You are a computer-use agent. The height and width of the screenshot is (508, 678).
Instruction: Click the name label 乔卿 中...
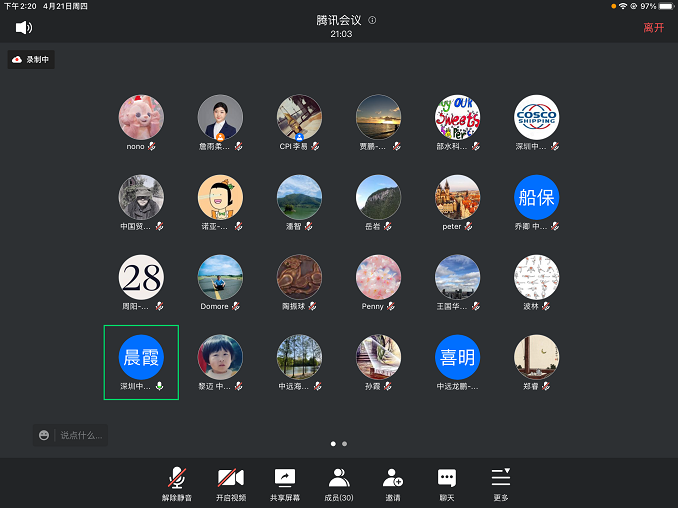click(x=531, y=227)
